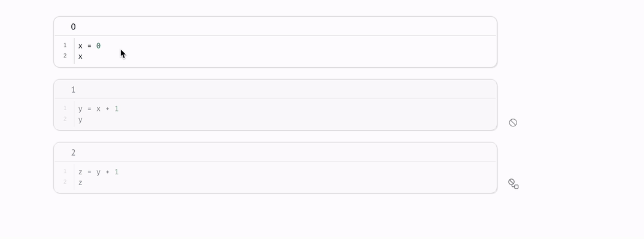Click the output value 1 of the second cell

(x=73, y=90)
